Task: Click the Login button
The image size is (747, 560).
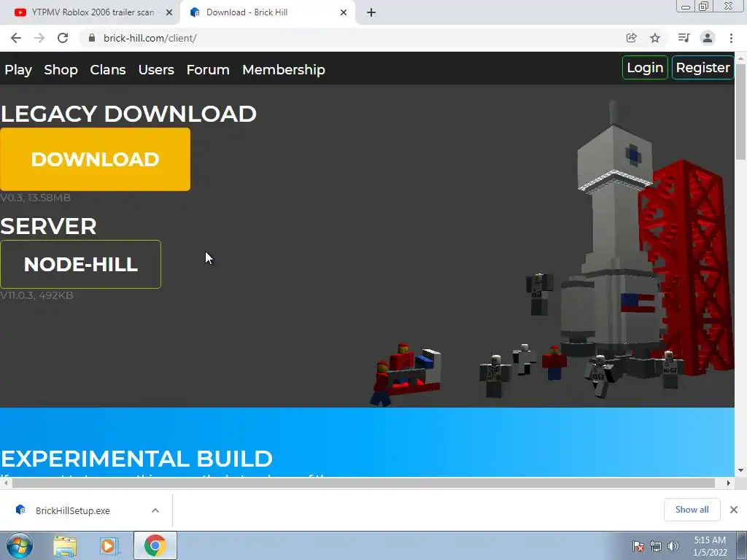Action: [645, 68]
